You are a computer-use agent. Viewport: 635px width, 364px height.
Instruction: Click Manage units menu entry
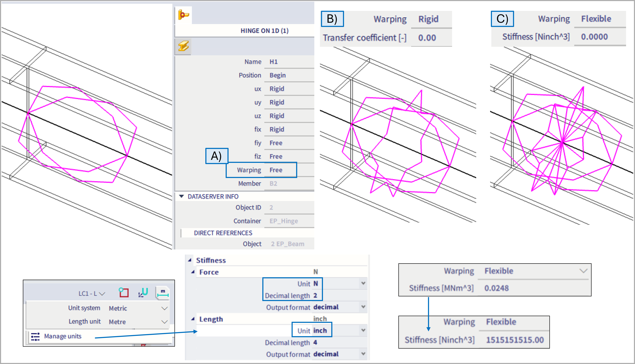[63, 336]
